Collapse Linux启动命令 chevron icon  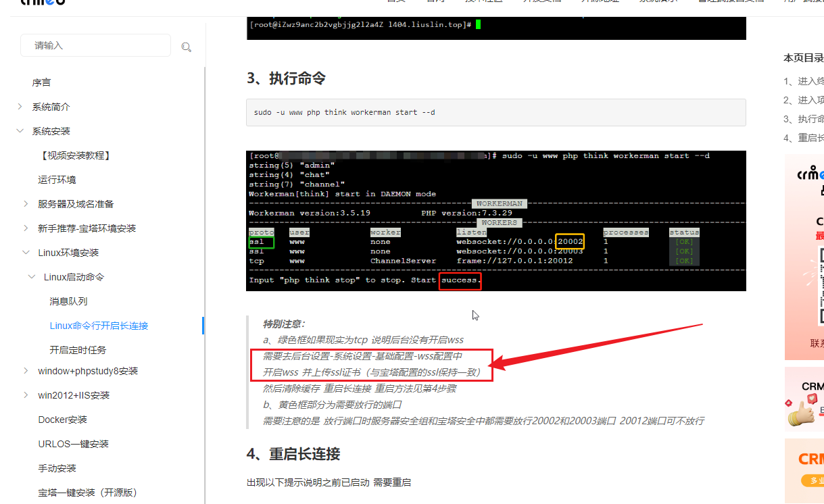(32, 277)
